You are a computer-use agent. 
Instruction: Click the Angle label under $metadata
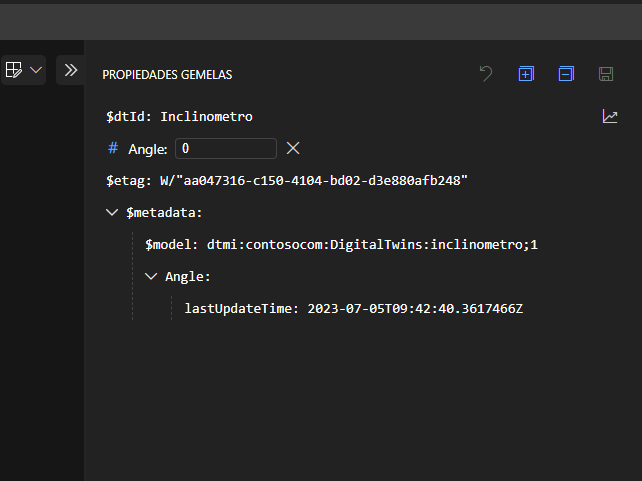coord(188,277)
